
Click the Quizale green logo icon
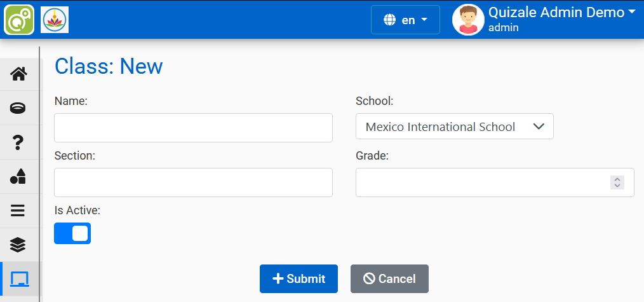[x=19, y=19]
